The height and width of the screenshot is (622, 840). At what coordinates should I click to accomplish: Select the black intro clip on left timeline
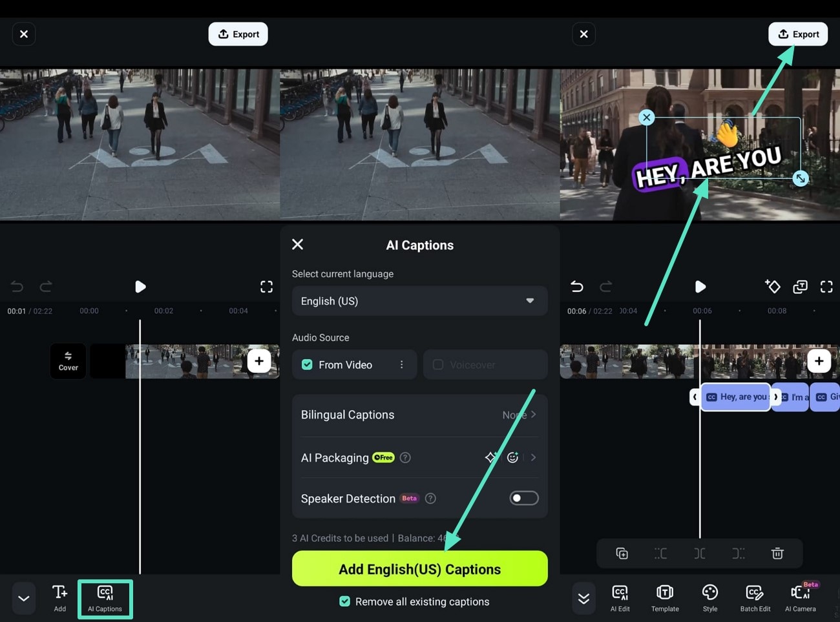coord(107,361)
